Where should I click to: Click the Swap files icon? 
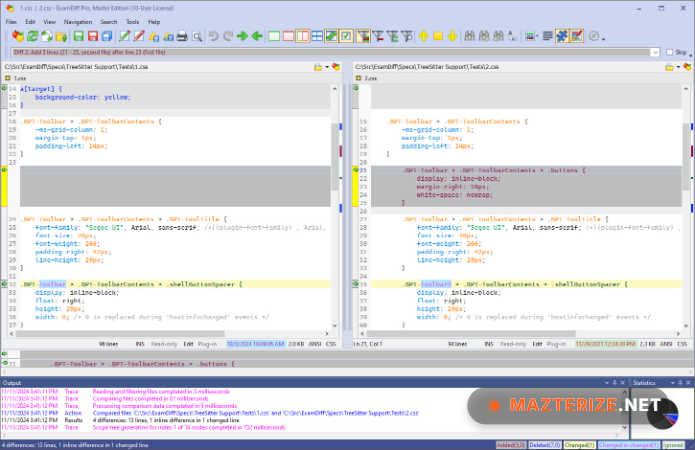click(x=47, y=36)
